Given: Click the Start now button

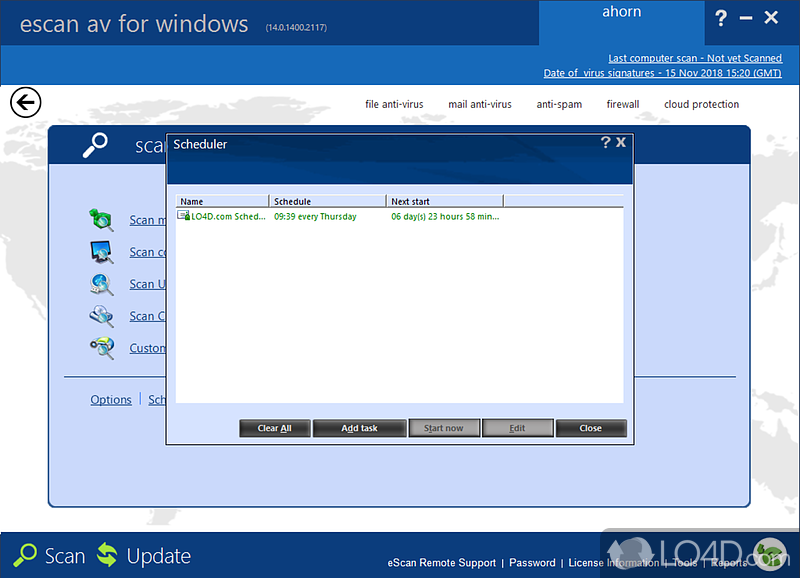Looking at the screenshot, I should point(443,428).
